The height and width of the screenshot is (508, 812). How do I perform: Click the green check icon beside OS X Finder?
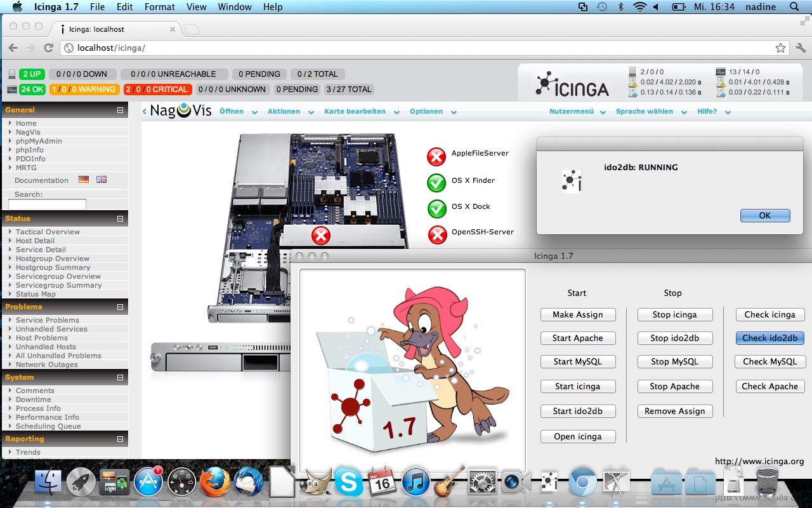tap(436, 183)
